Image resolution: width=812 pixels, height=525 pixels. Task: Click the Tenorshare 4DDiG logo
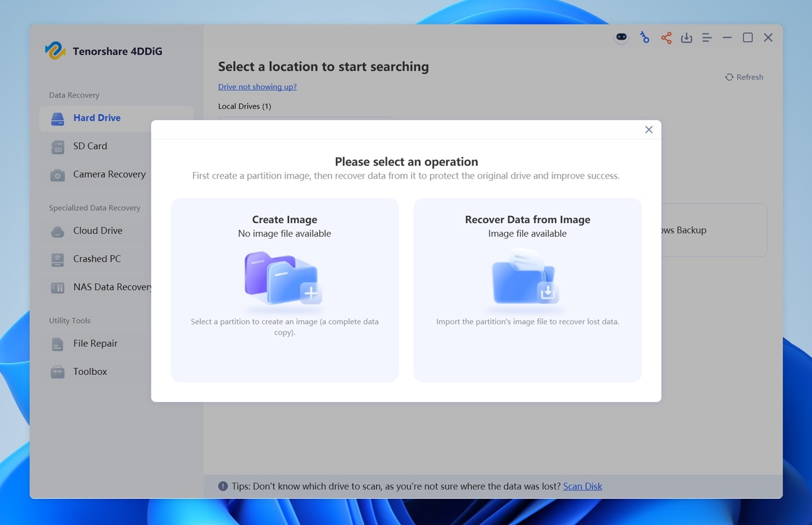(55, 51)
